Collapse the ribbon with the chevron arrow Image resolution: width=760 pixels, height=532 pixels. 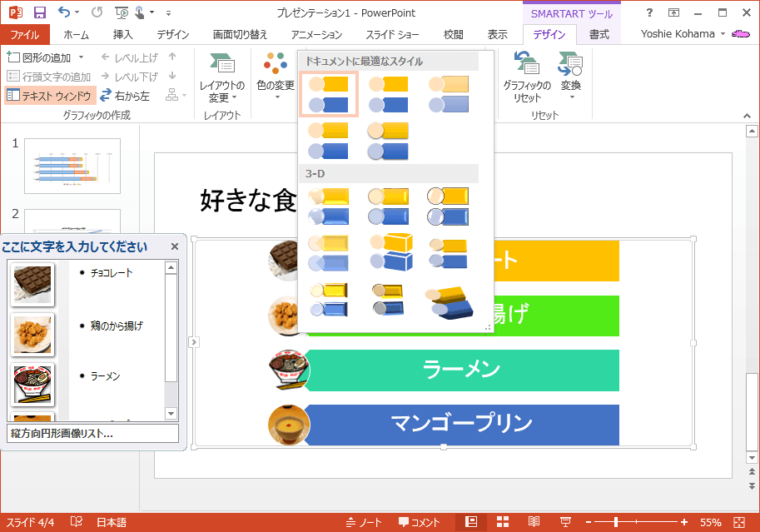click(747, 116)
